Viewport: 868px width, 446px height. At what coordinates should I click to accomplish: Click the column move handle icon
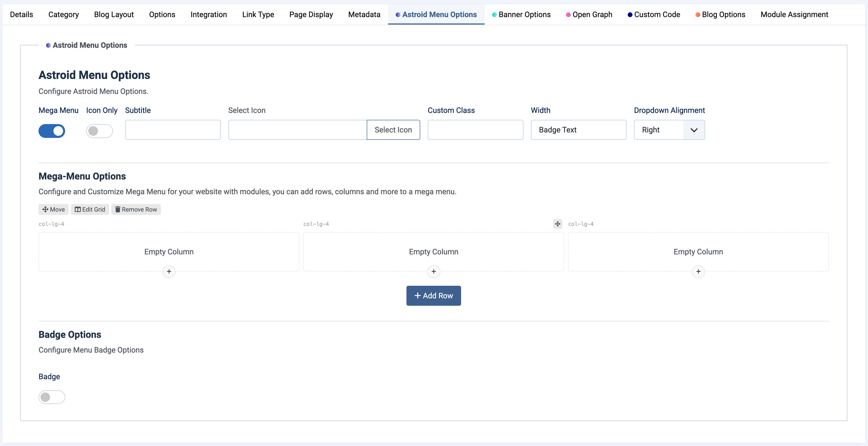(558, 224)
